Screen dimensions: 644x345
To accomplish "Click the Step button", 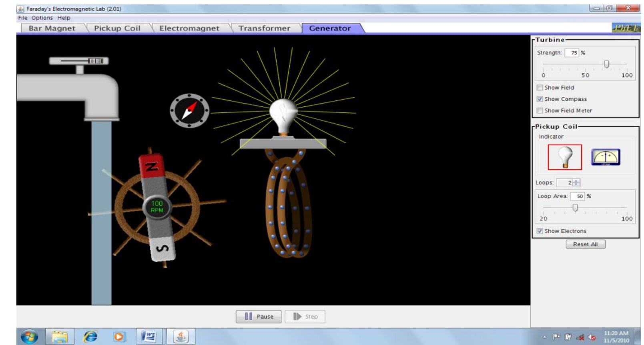I will point(305,316).
